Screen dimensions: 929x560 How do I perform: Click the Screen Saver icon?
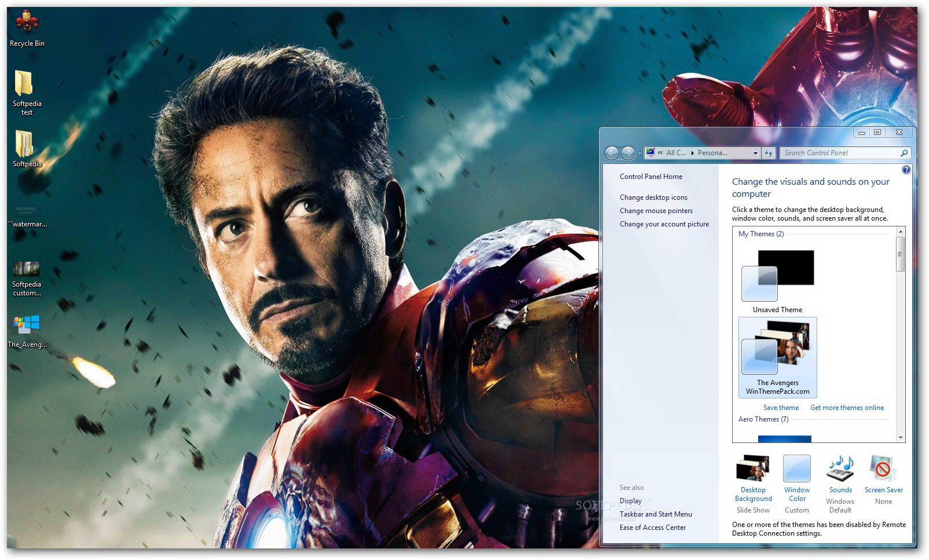pyautogui.click(x=883, y=468)
